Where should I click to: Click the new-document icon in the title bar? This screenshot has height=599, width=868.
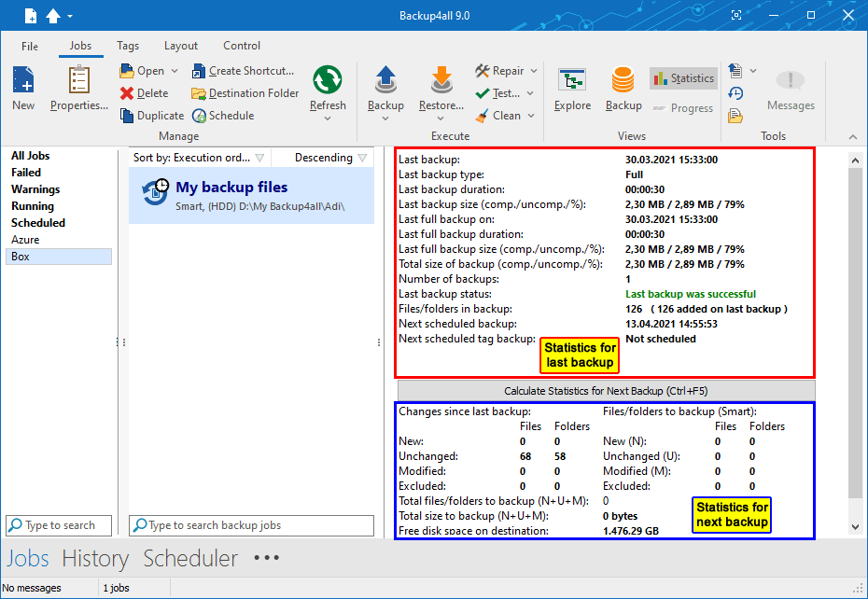(31, 16)
